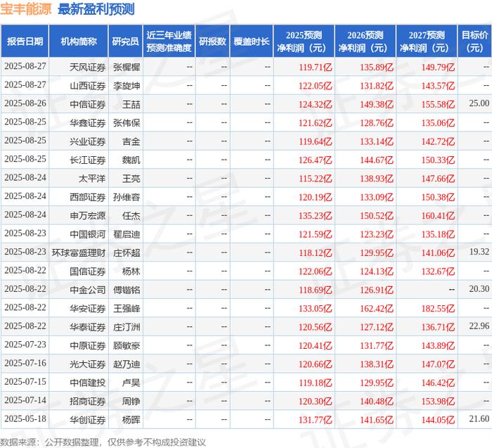This screenshot has width=492, height=448.
Task: Click researcher 魏凯
Action: coord(131,160)
